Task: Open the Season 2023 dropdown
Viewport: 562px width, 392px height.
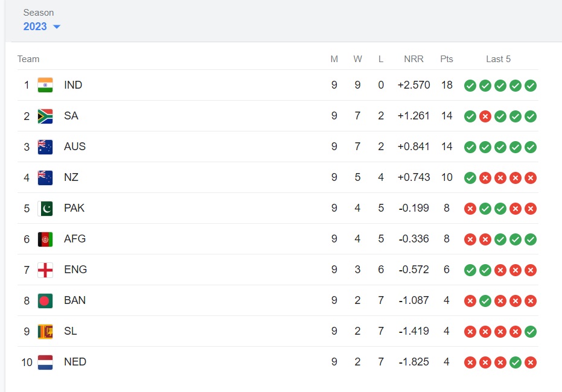Action: pyautogui.click(x=42, y=27)
